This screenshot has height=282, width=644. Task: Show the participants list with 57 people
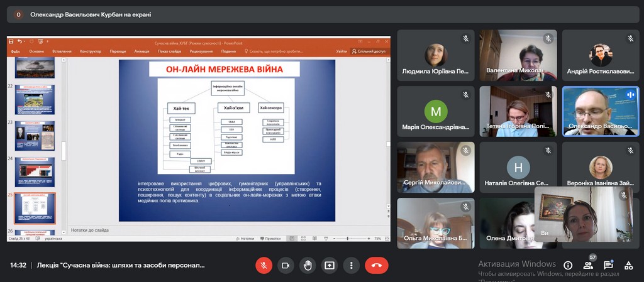coord(588,265)
